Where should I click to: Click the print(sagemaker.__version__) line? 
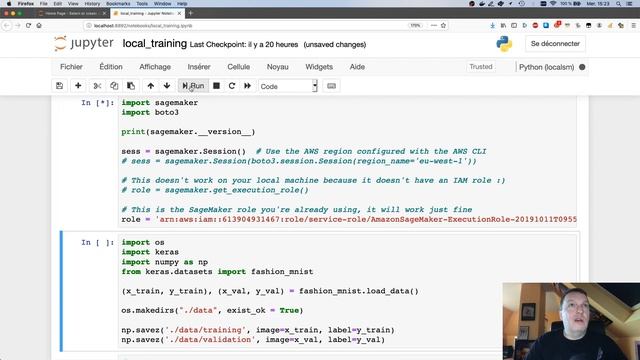tap(188, 132)
